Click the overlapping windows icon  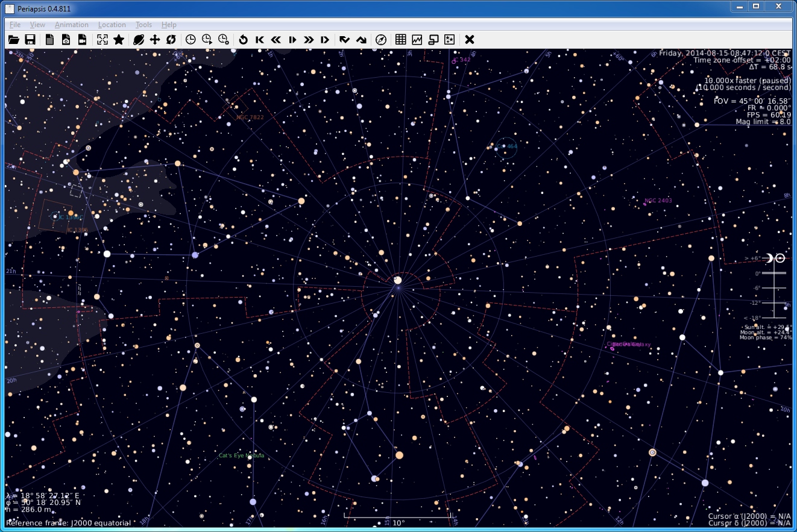coord(433,40)
